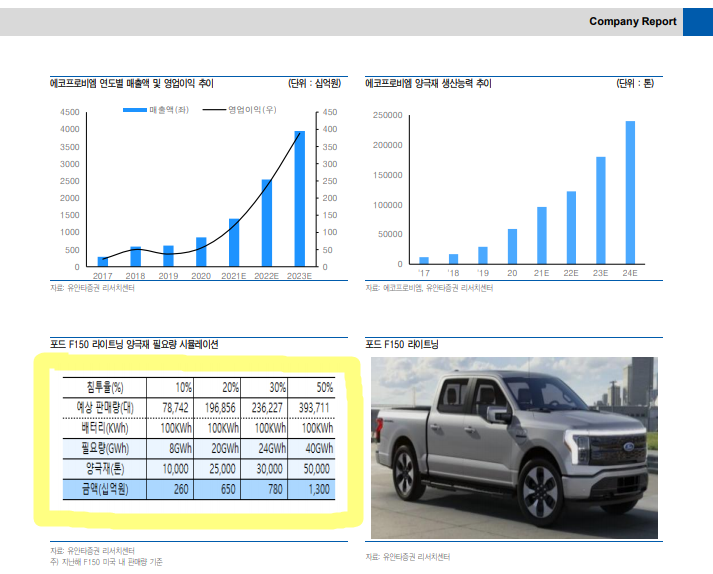This screenshot has height=574, width=713.
Task: Click the '17 x-axis label
Action: [x=424, y=273]
